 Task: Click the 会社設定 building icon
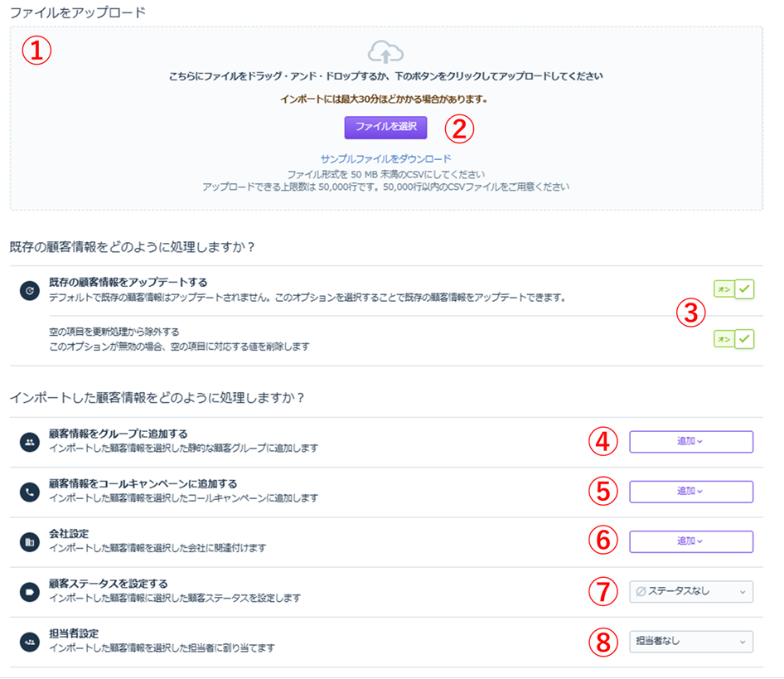point(30,542)
